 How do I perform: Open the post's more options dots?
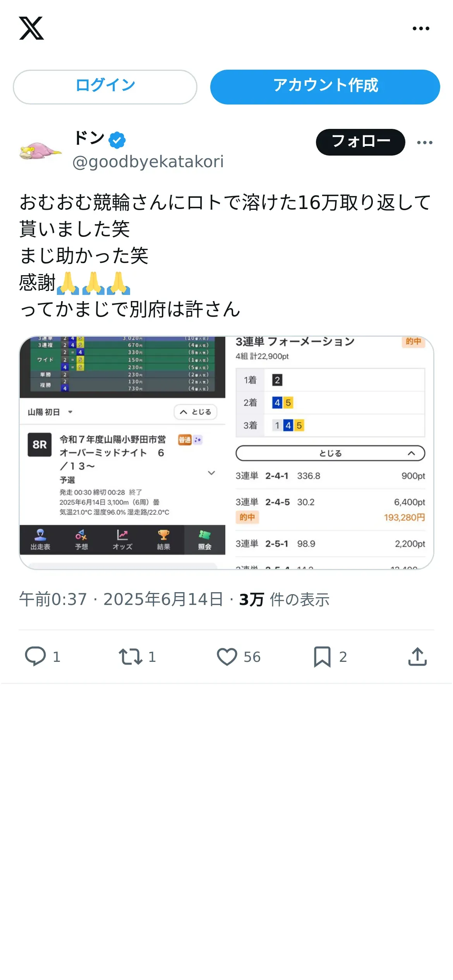coord(425,142)
